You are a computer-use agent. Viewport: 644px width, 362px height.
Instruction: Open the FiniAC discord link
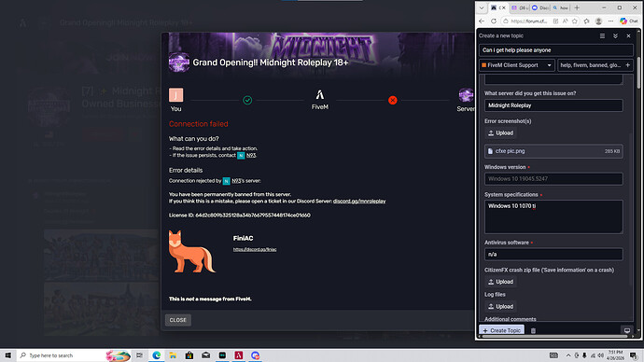coord(255,249)
